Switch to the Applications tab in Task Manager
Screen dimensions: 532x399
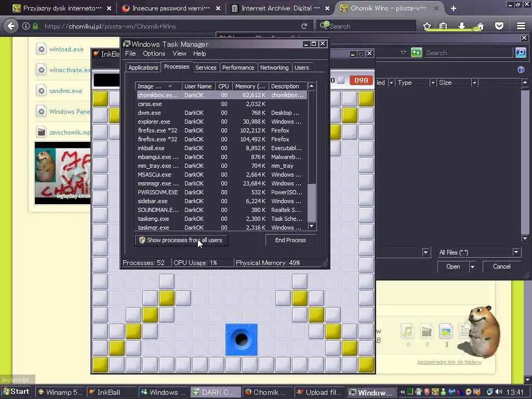coord(143,68)
